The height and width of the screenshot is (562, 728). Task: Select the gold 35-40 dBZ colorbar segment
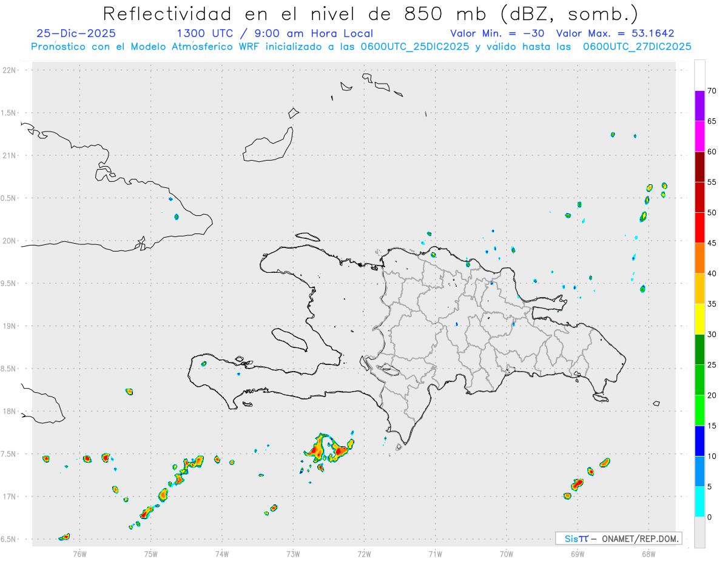click(x=699, y=289)
